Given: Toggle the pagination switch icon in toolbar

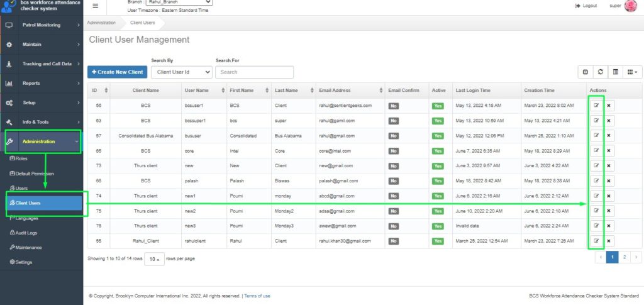Looking at the screenshot, I should (x=586, y=72).
